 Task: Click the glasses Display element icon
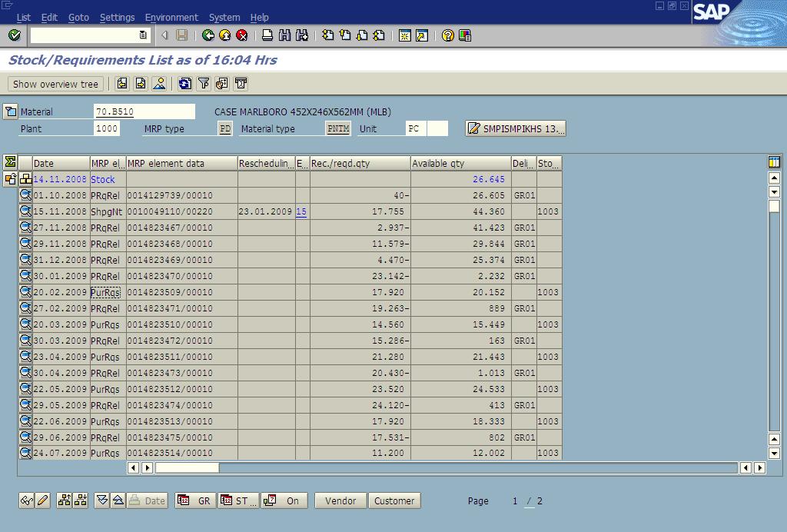(x=27, y=500)
